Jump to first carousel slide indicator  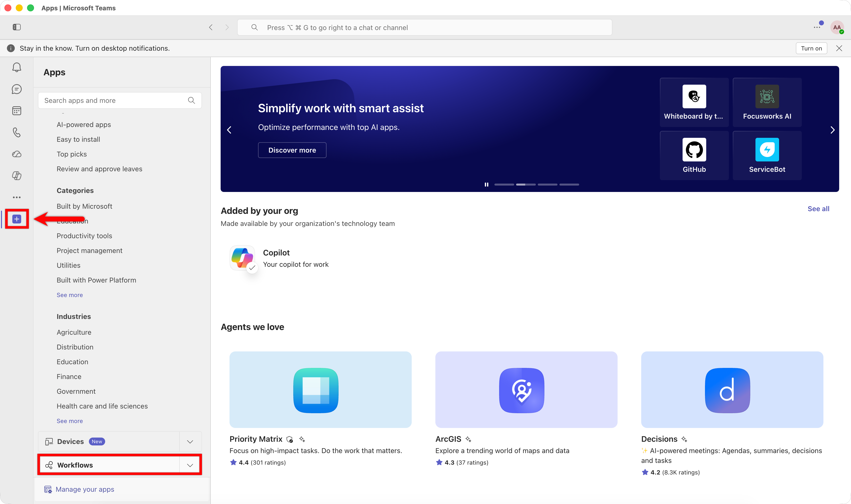[x=504, y=184]
